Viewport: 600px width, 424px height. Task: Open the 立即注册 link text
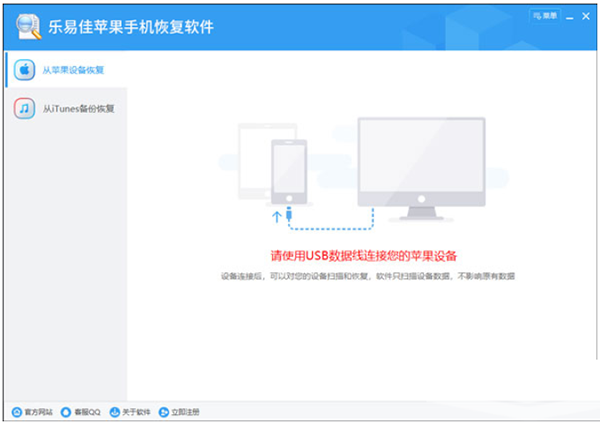pyautogui.click(x=185, y=412)
